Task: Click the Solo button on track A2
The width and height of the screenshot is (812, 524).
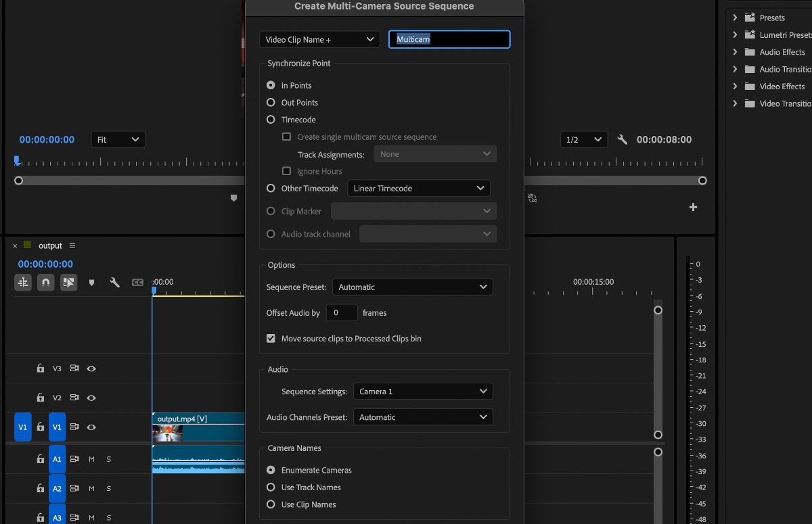Action: (x=108, y=488)
